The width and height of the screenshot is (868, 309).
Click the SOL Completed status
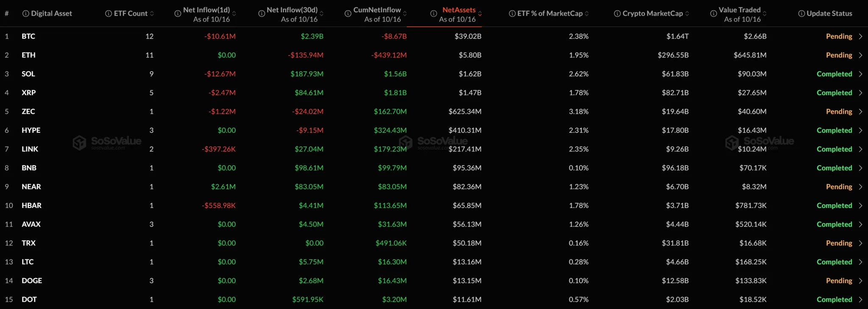(x=835, y=74)
